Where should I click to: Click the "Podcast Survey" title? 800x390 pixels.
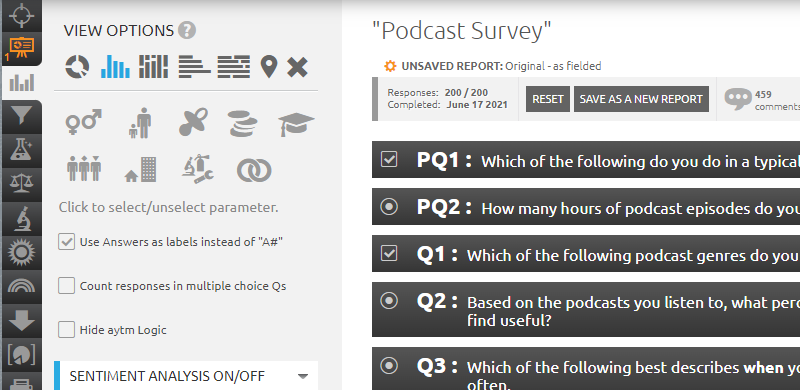(x=462, y=31)
